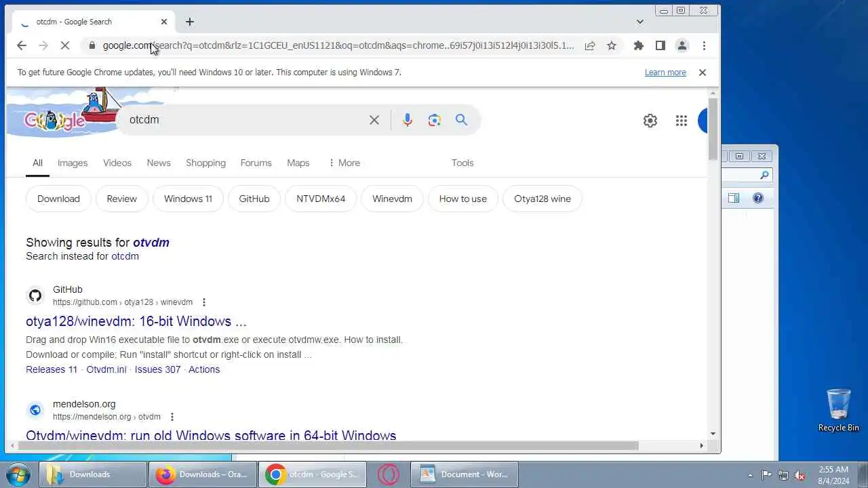Apply the NTVDMx64 filter chip

(x=321, y=199)
